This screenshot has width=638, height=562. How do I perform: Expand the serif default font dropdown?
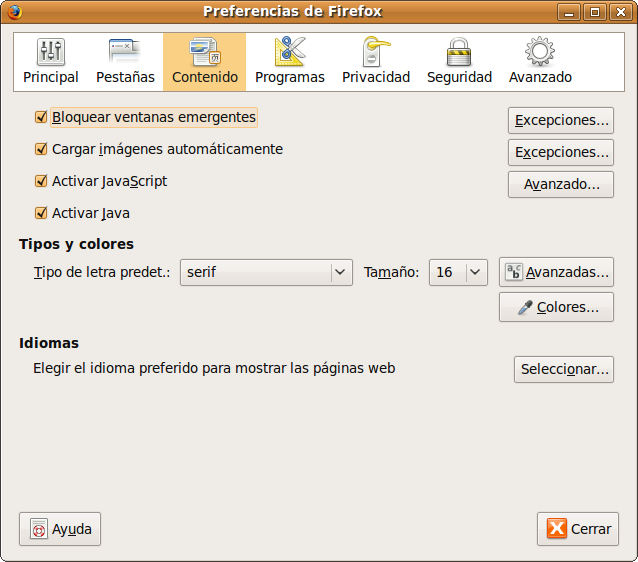pyautogui.click(x=266, y=272)
